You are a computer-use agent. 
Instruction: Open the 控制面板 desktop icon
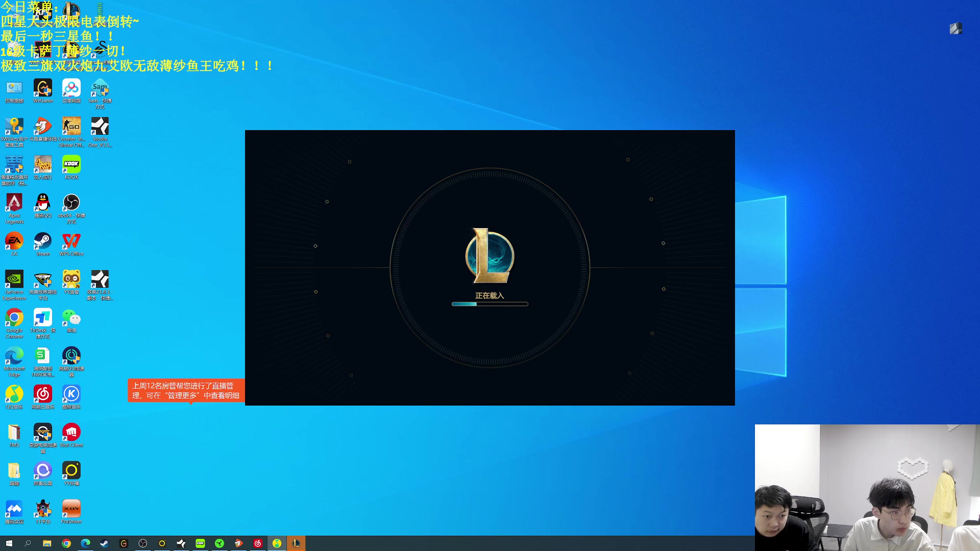14,91
